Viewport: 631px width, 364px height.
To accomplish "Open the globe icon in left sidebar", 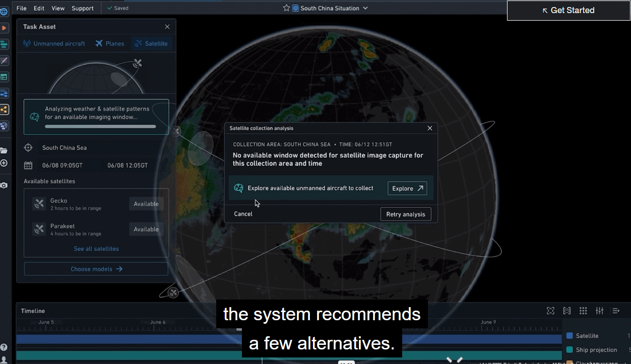I will tap(4, 11).
